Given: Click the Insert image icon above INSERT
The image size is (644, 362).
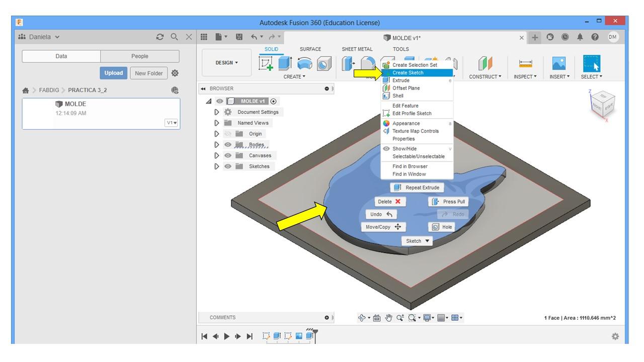Looking at the screenshot, I should pyautogui.click(x=559, y=63).
